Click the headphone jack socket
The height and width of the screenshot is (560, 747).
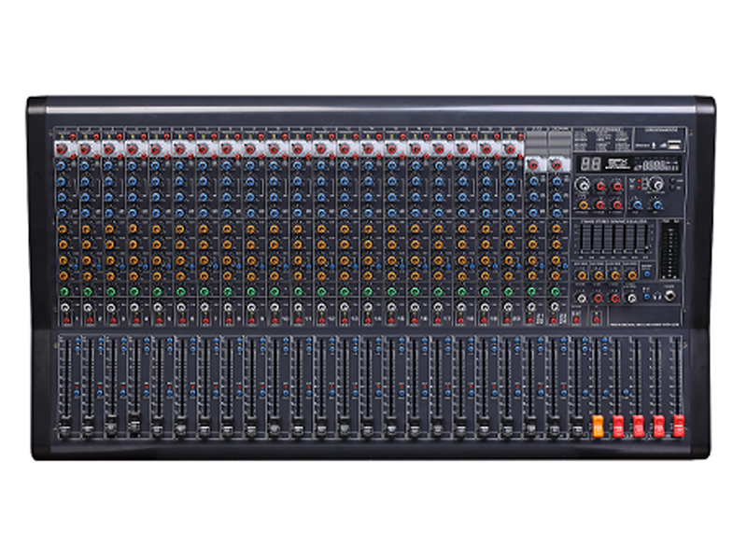670,296
